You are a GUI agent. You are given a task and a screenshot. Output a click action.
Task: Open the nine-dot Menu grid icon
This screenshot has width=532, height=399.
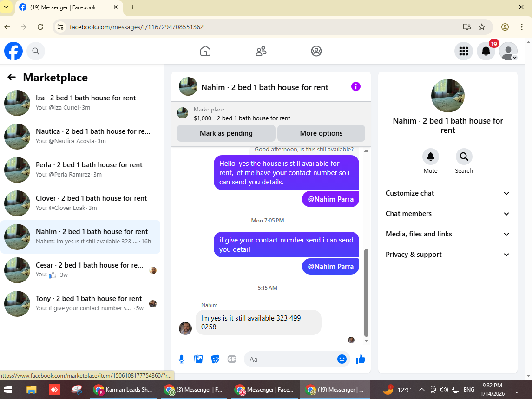pyautogui.click(x=463, y=51)
